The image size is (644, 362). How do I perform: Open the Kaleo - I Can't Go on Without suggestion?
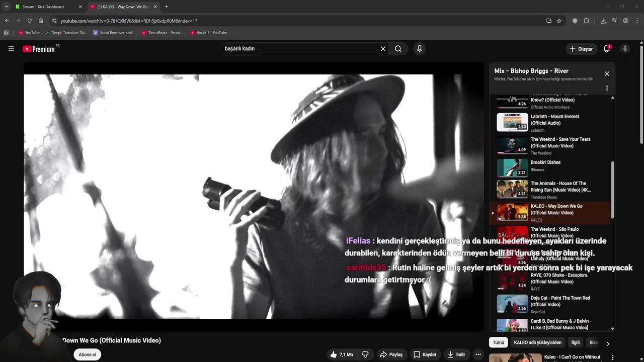coord(572,357)
